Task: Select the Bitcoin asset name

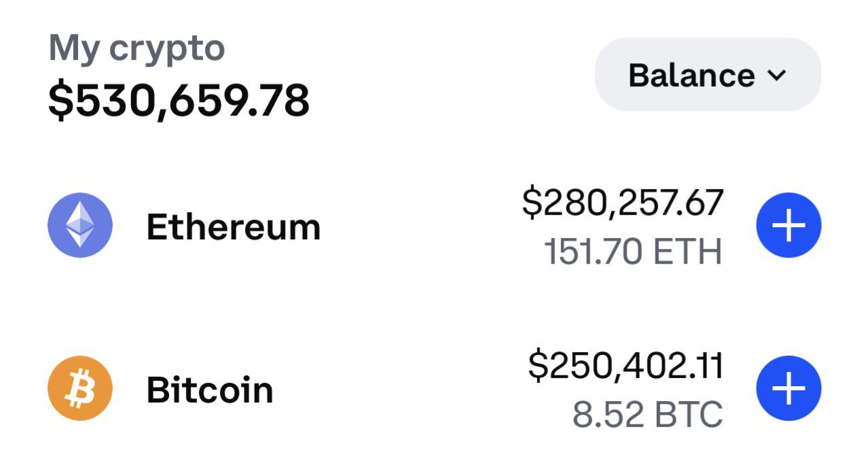Action: 209,390
